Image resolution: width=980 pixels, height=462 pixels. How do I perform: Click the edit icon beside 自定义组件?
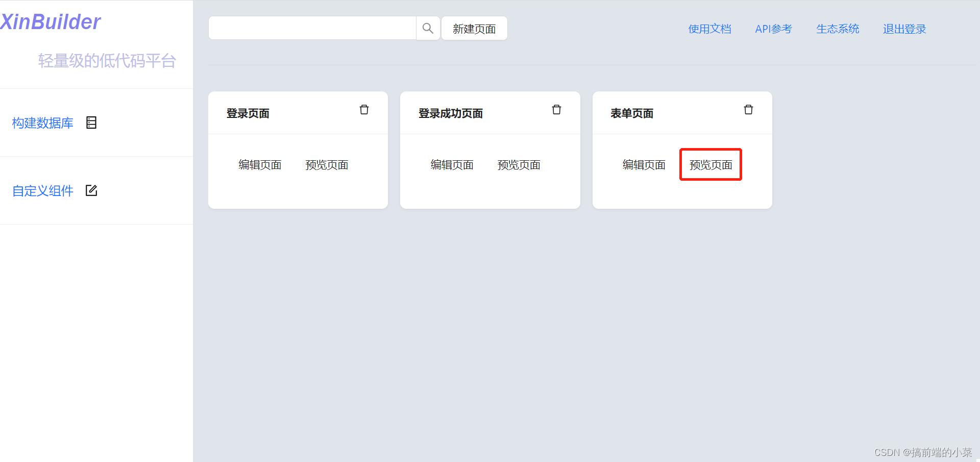point(91,190)
